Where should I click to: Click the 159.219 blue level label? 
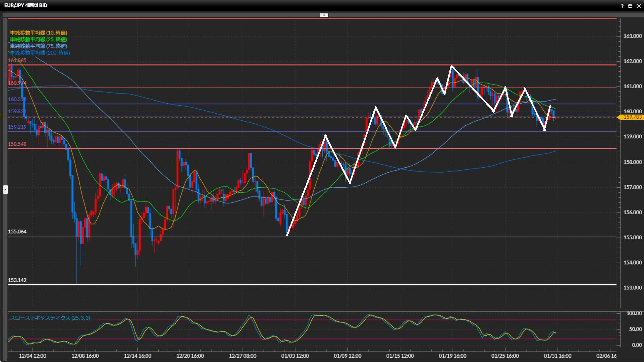17,127
